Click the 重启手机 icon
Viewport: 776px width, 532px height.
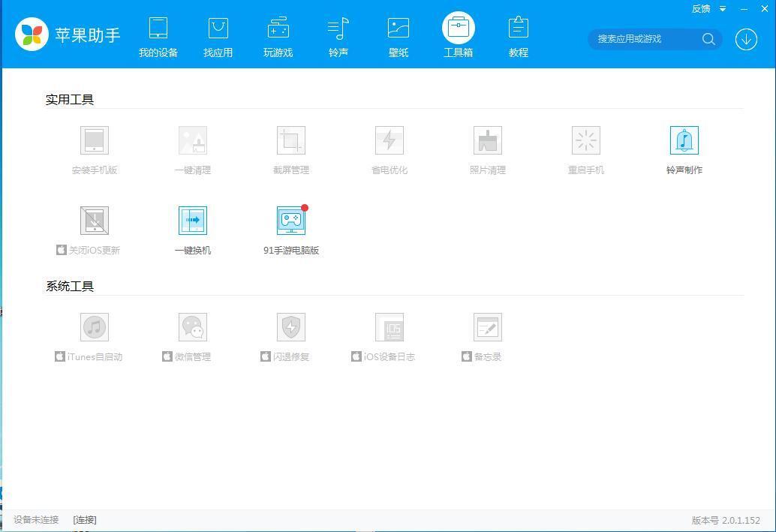coord(586,140)
